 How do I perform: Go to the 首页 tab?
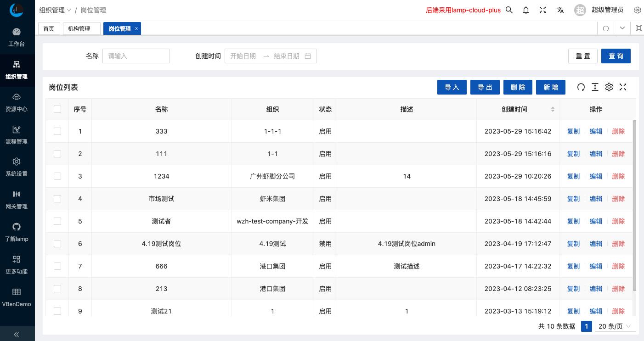pos(49,28)
